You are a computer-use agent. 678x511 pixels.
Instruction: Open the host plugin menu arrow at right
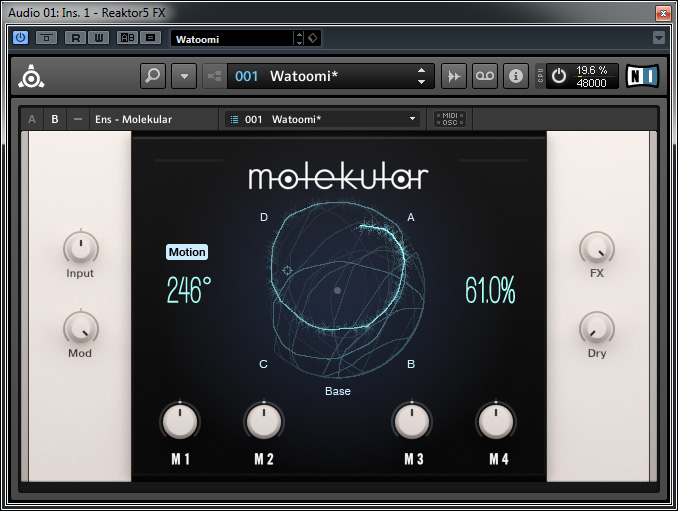point(658,38)
